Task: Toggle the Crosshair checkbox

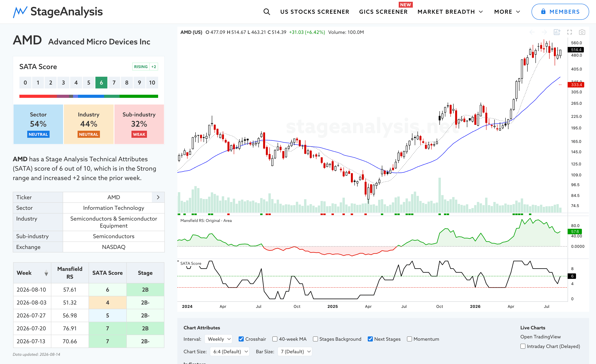Action: tap(241, 339)
